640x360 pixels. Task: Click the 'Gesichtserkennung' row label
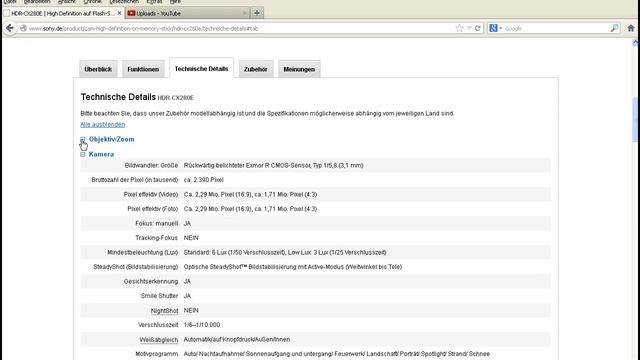(151, 281)
